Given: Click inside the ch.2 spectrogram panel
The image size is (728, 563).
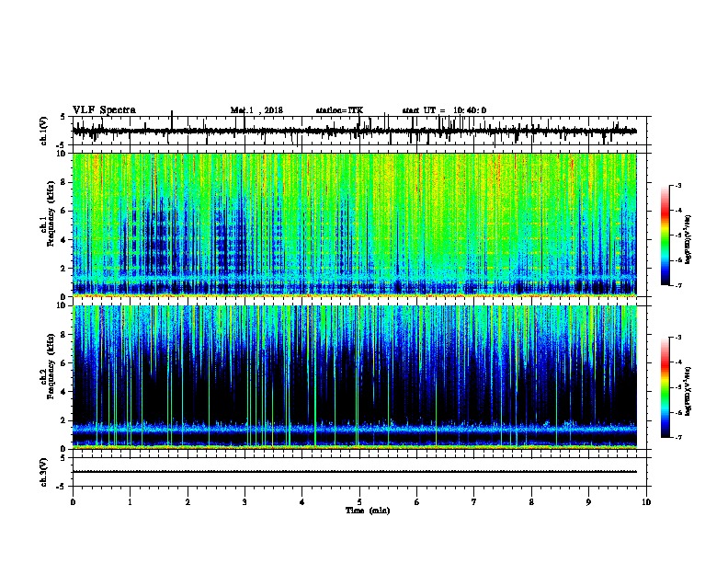Looking at the screenshot, I should pos(355,377).
